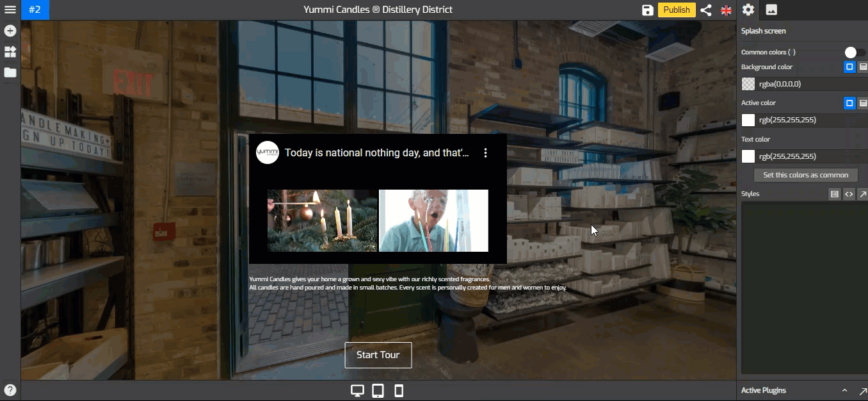Open the Background color swatch
Viewport: 868px width, 401px height.
tap(748, 84)
